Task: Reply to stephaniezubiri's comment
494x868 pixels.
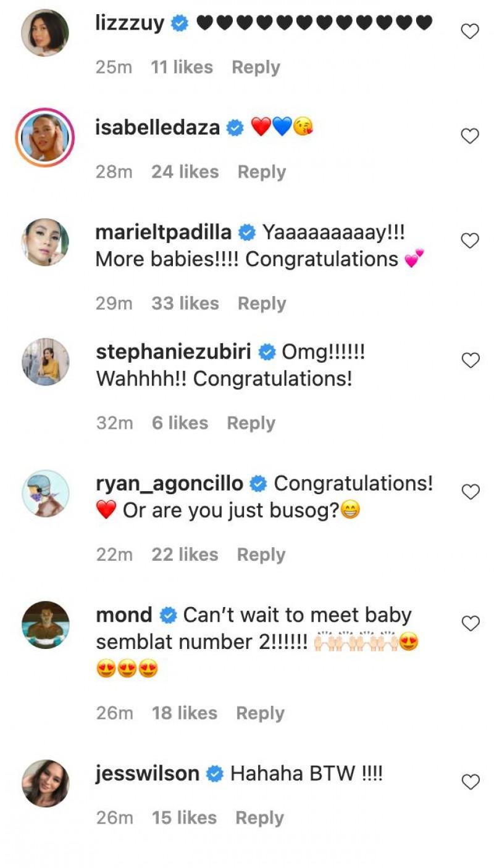Action: coord(251,423)
